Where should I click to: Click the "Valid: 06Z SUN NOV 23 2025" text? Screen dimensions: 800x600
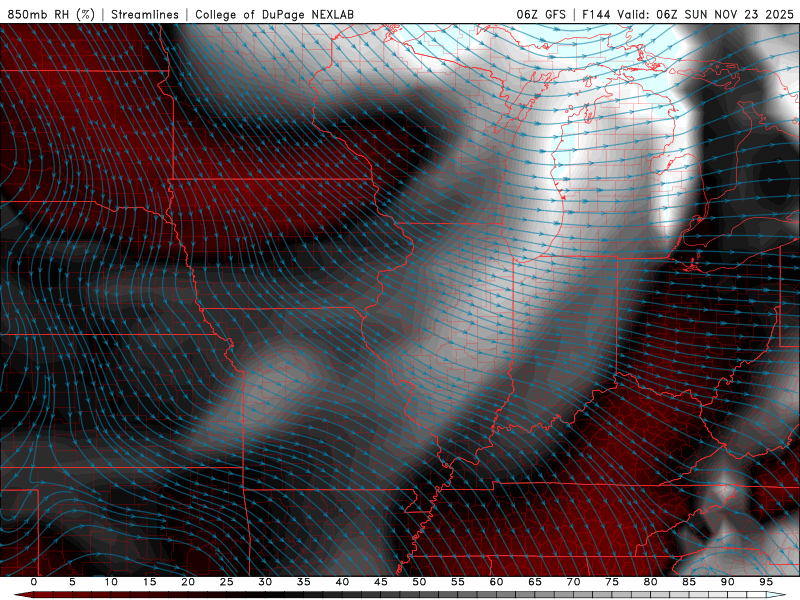pos(706,14)
